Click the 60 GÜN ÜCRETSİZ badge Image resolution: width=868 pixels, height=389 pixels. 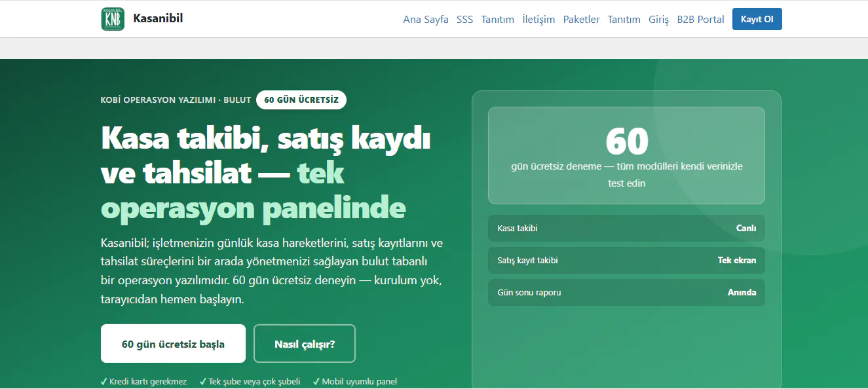[x=301, y=100]
